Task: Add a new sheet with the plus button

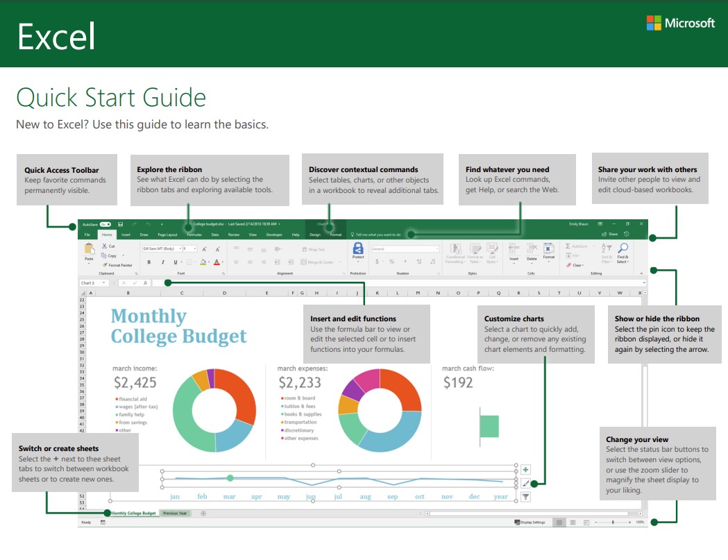Action: (202, 514)
